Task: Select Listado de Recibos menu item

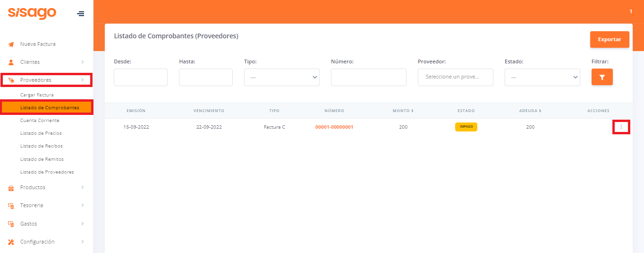Action: click(42, 146)
